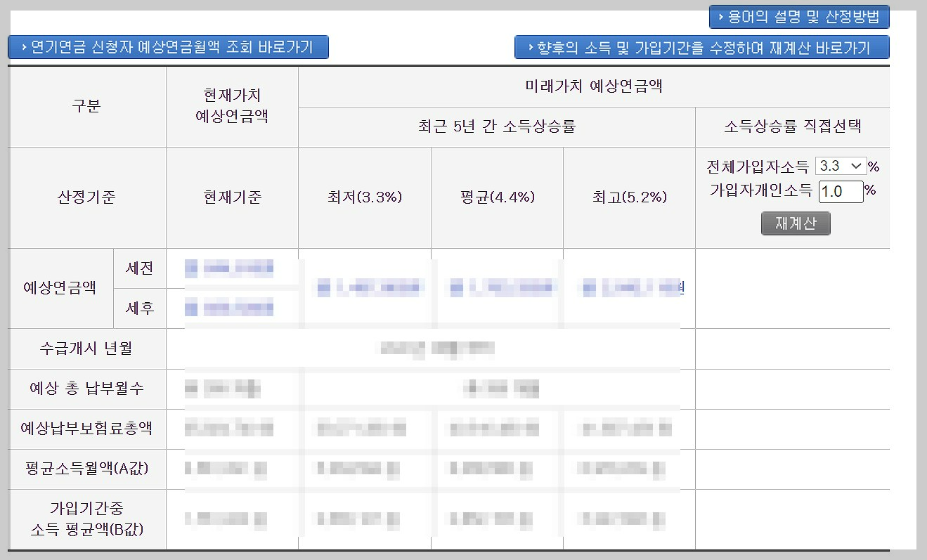Click the 산정기준 row label
Viewport: 927px width, 560px height.
(x=86, y=197)
